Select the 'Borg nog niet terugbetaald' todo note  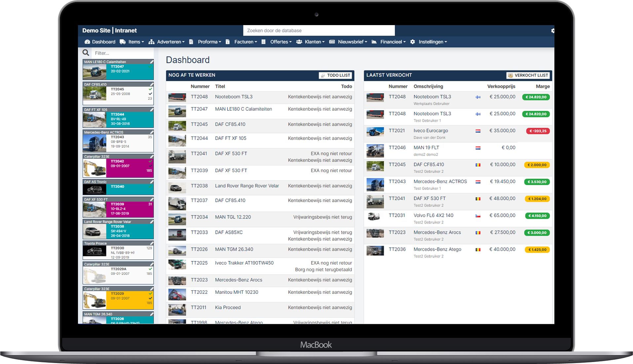coord(323,270)
